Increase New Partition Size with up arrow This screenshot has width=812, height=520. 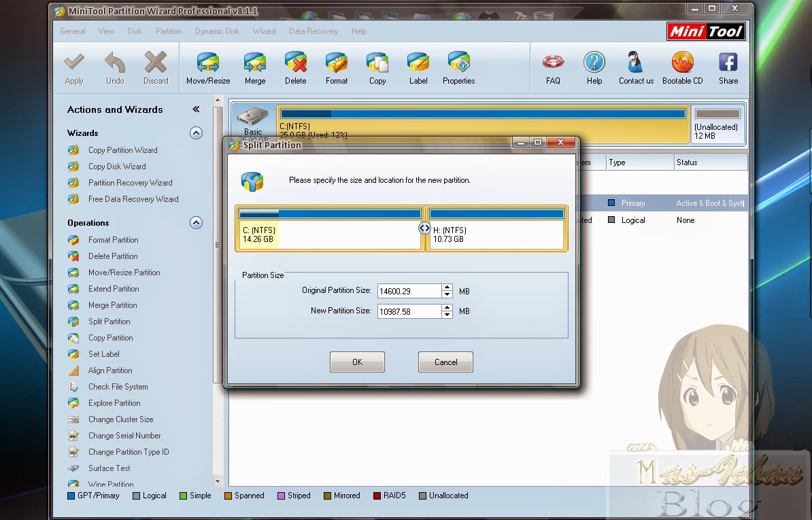pyautogui.click(x=447, y=308)
